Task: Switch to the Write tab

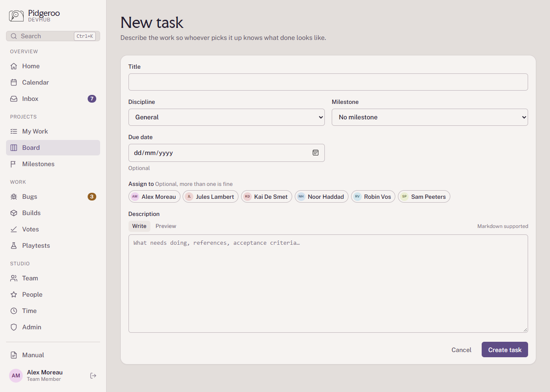Action: (139, 226)
